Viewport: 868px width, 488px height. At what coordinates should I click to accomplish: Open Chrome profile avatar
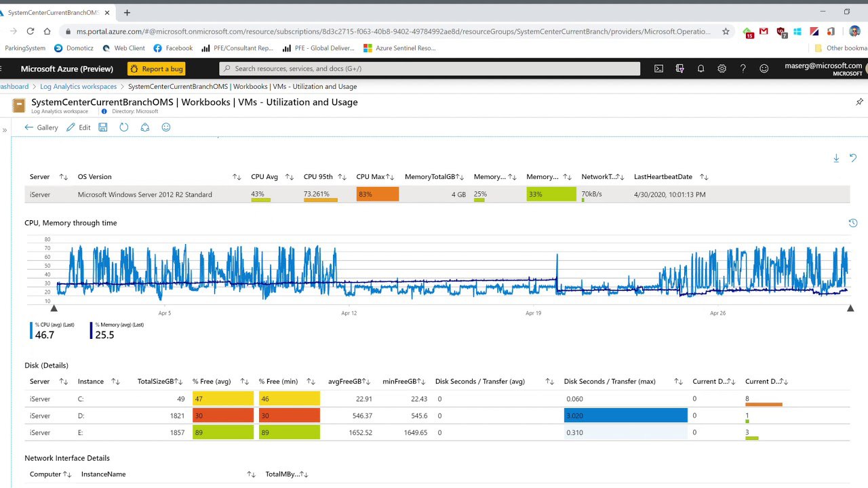(x=854, y=31)
